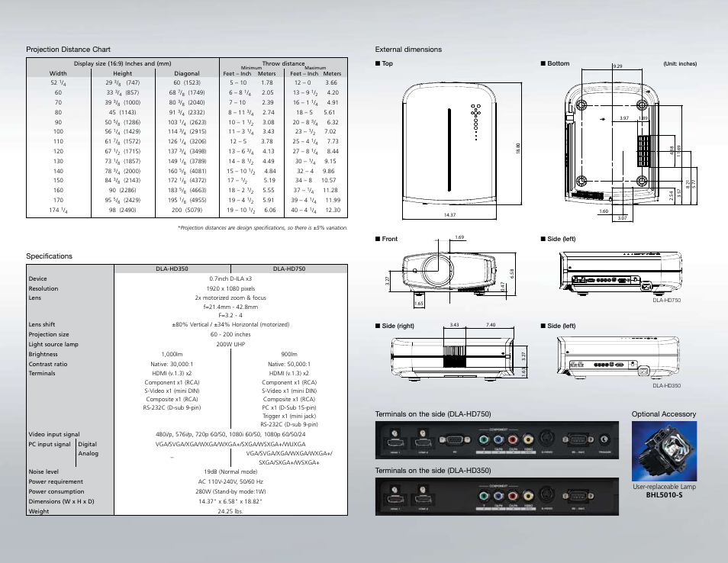Select the height cell 98 (2490)

tap(122, 210)
